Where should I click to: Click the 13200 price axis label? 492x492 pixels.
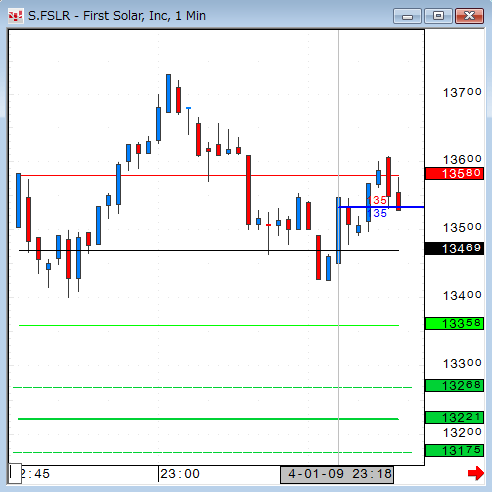click(462, 433)
